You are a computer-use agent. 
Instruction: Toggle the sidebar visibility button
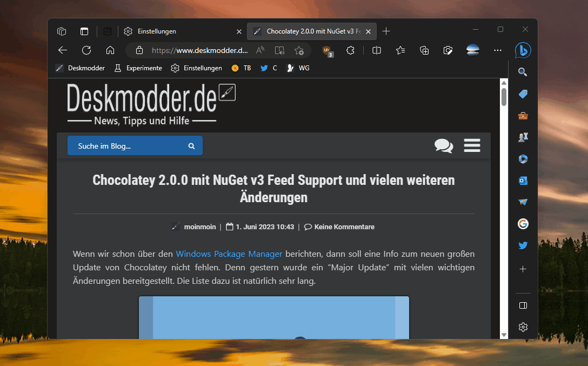pos(523,305)
